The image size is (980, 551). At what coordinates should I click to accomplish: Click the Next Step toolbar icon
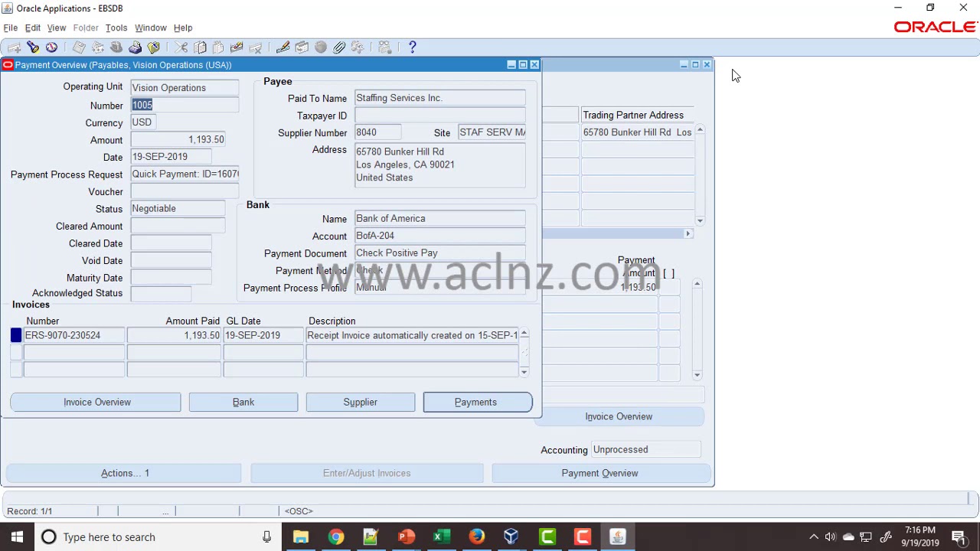[x=98, y=47]
